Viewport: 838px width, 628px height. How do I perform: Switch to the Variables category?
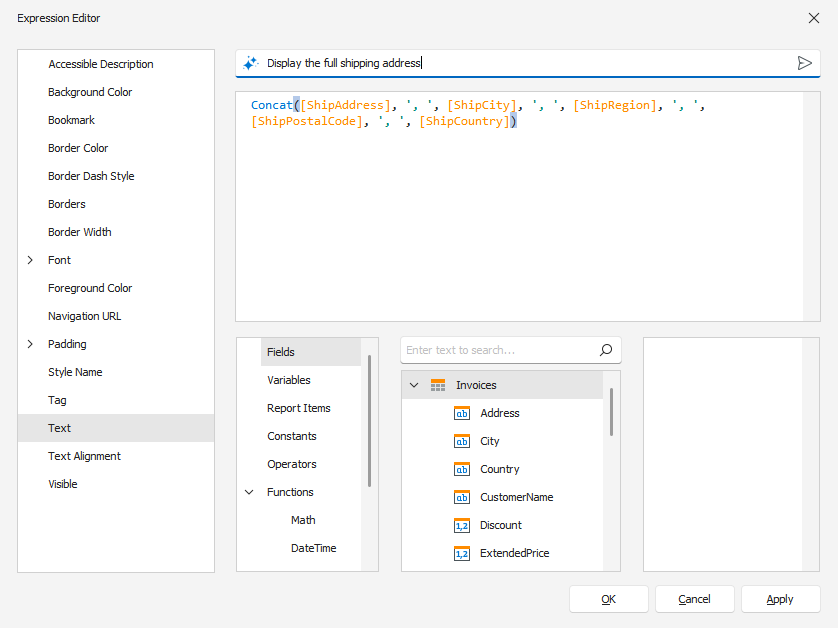(x=289, y=379)
